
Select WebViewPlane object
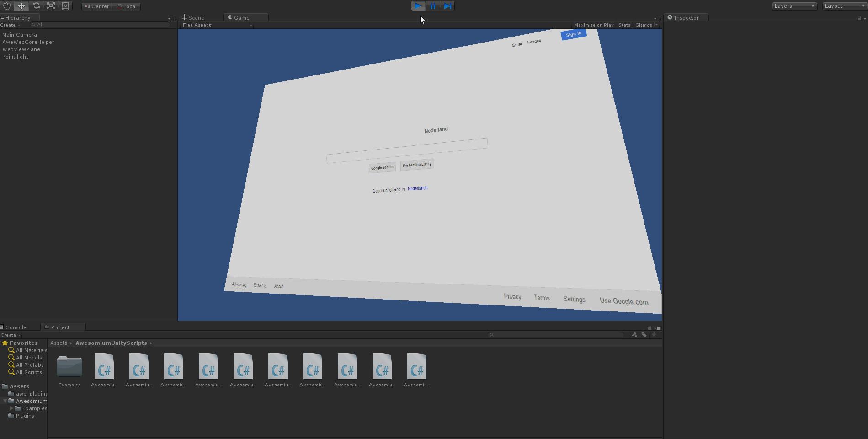point(21,49)
